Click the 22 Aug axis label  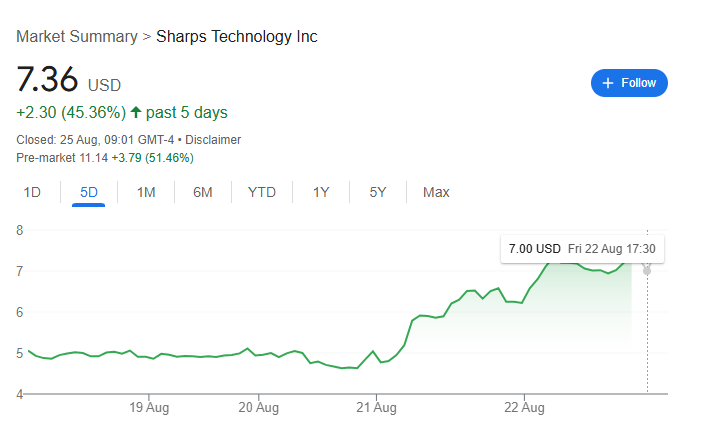point(525,407)
